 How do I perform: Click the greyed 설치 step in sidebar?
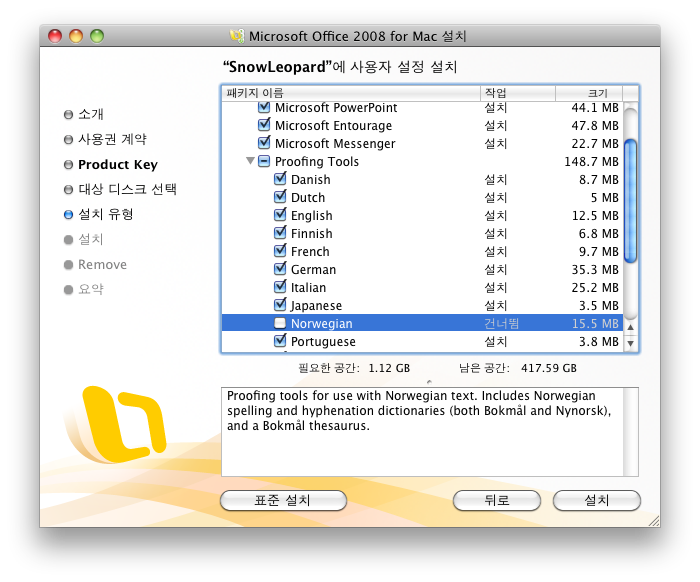click(x=91, y=239)
